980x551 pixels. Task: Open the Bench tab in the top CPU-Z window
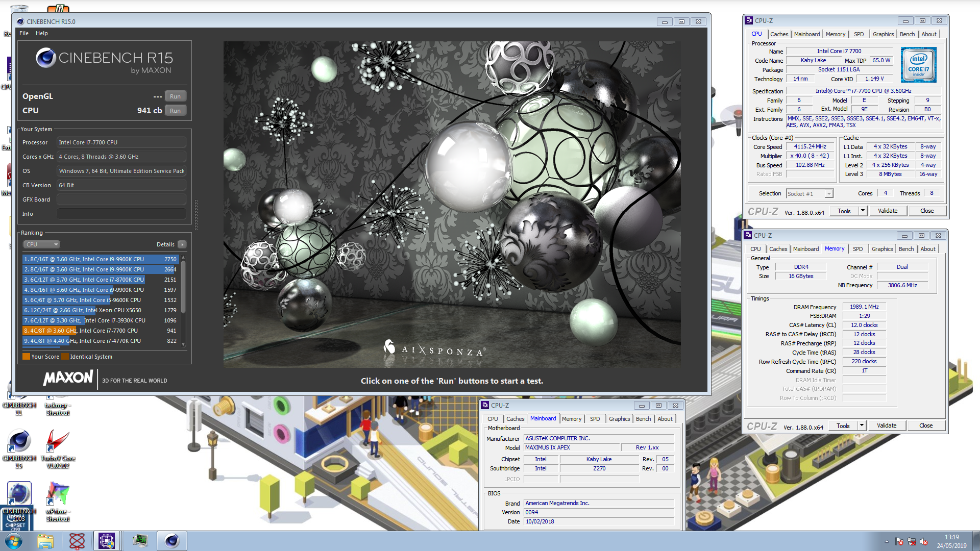(x=907, y=34)
